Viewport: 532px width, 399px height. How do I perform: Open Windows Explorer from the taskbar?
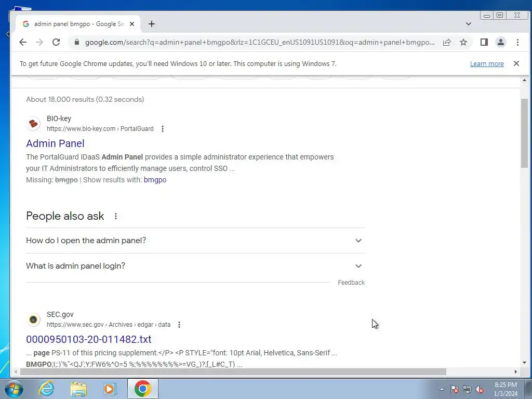pos(78,389)
